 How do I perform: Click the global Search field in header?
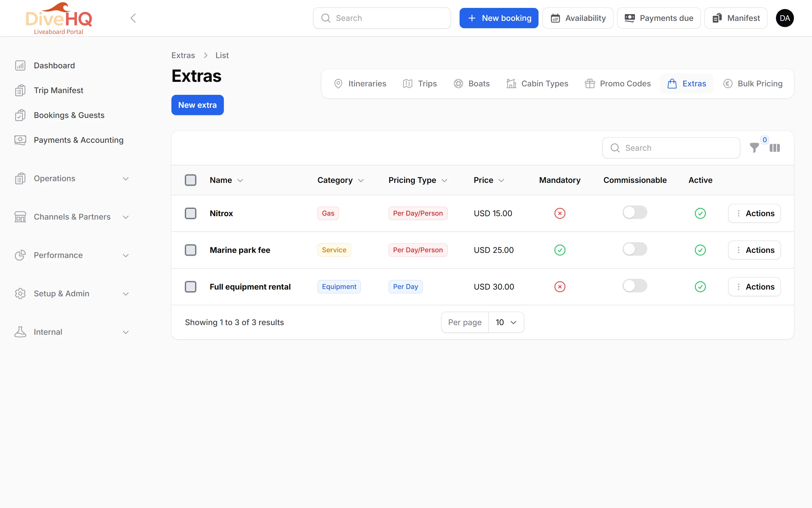(x=381, y=18)
